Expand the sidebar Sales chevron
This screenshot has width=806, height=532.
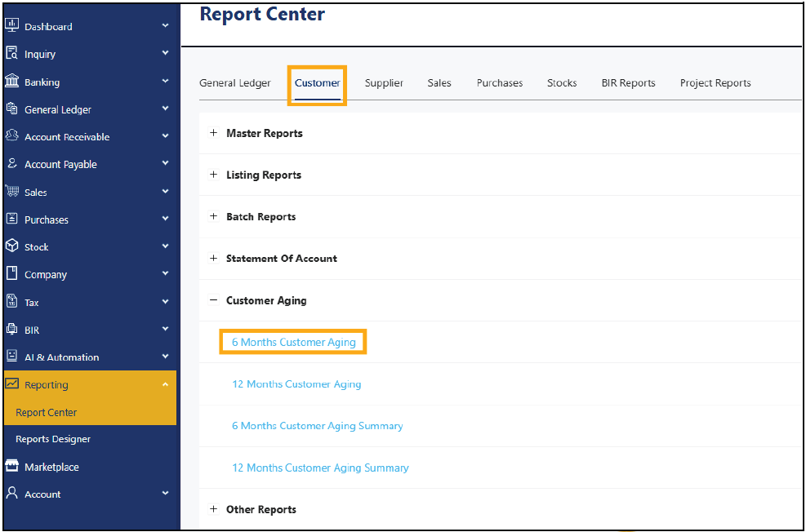pyautogui.click(x=165, y=192)
